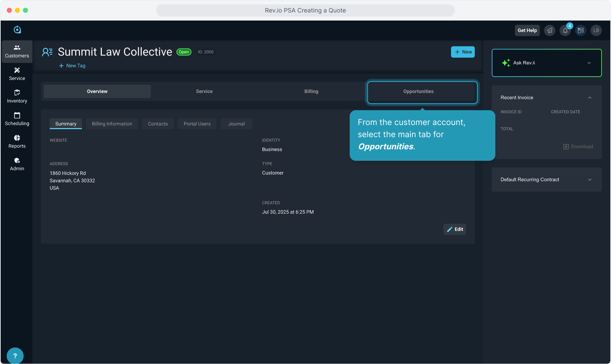Expand the Ask Rev.ii dropdown
Screen dimensions: 611x364
pyautogui.click(x=589, y=63)
